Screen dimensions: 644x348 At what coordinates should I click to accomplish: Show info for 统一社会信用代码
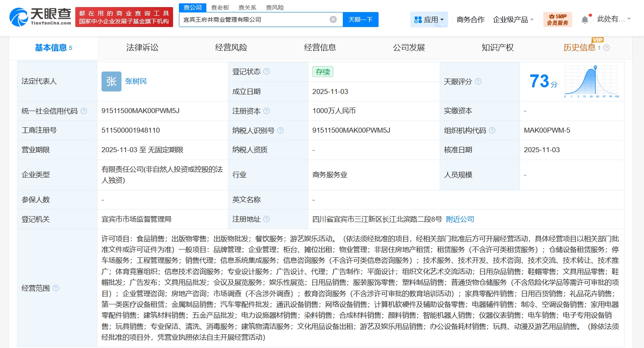tap(84, 111)
